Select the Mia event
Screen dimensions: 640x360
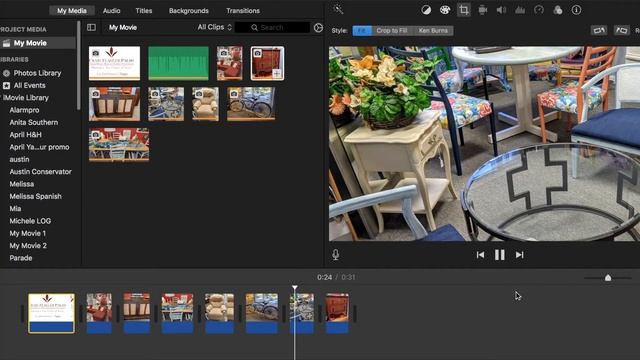pos(15,208)
